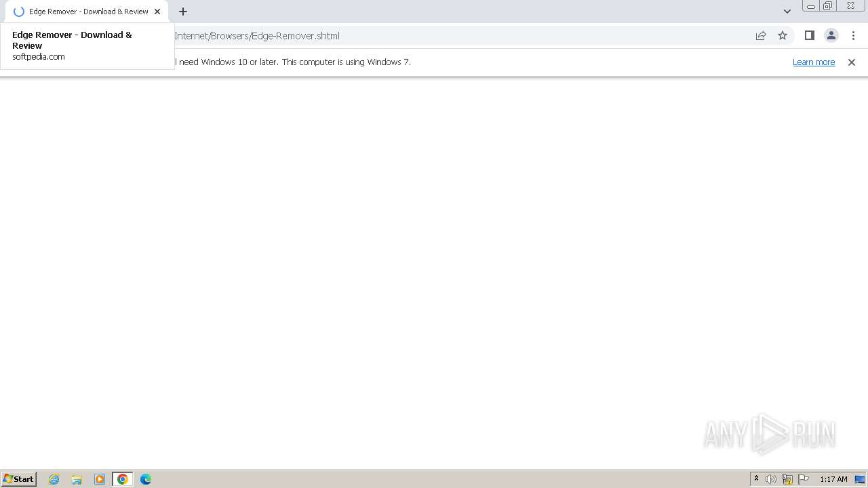Open Windows Media Player from the taskbar

[100, 479]
